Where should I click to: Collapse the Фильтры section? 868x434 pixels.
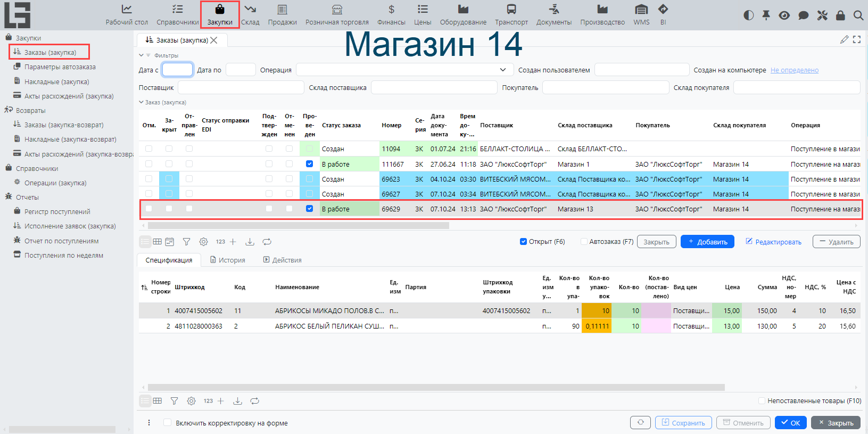(142, 55)
